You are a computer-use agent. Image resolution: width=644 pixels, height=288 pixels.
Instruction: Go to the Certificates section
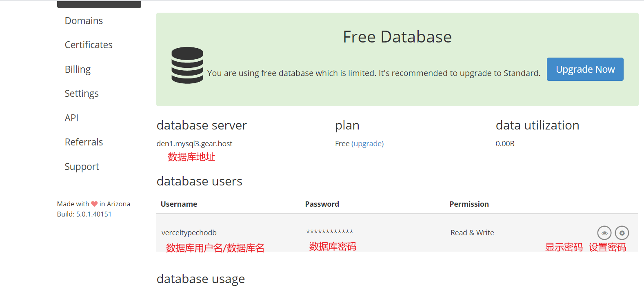point(89,45)
